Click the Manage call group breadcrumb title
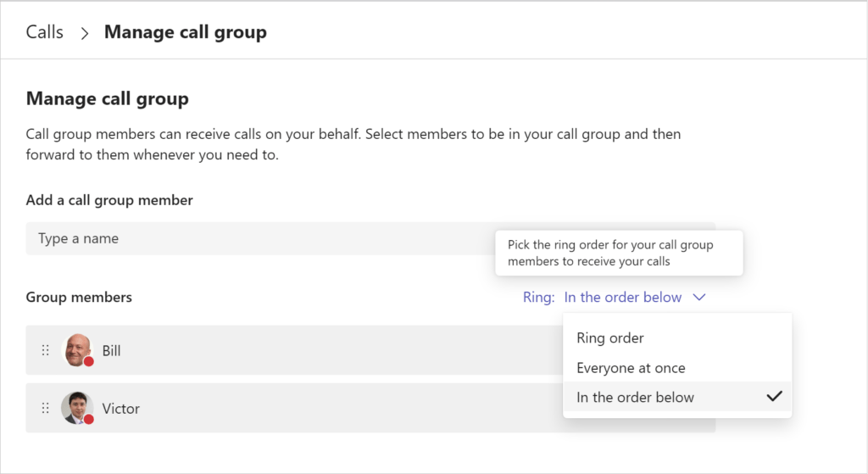 pyautogui.click(x=186, y=32)
